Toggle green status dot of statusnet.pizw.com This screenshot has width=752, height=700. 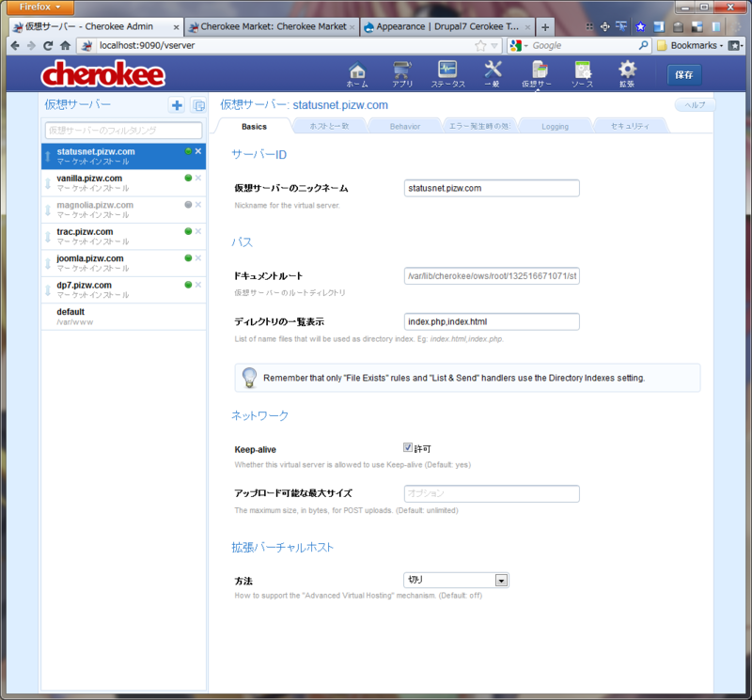pyautogui.click(x=188, y=151)
